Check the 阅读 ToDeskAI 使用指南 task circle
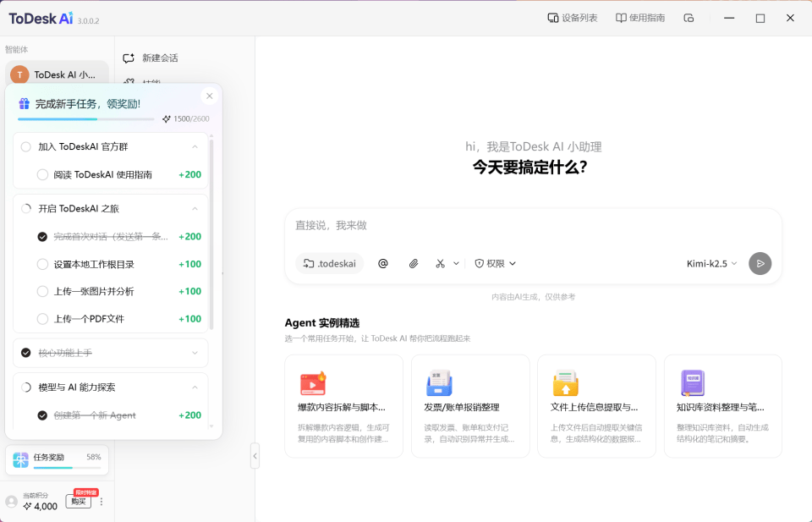812x522 pixels. pos(42,174)
